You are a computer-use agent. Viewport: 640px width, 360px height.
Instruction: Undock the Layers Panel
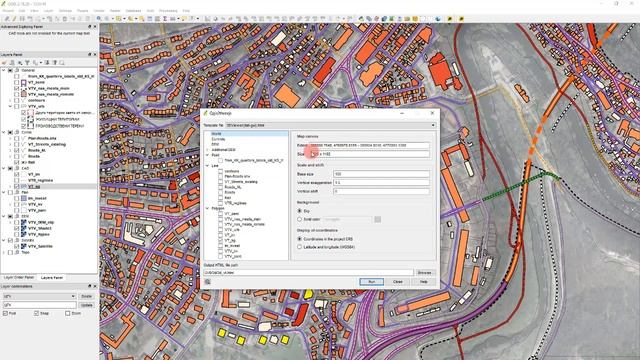coord(89,54)
